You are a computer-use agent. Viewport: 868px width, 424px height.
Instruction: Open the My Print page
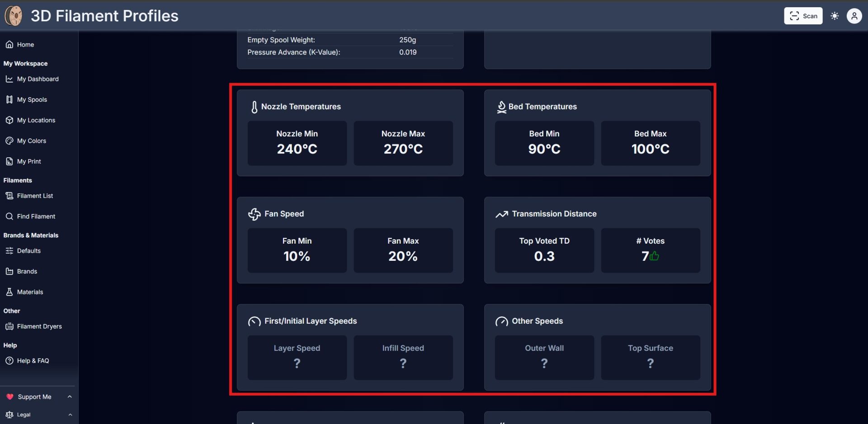click(29, 161)
